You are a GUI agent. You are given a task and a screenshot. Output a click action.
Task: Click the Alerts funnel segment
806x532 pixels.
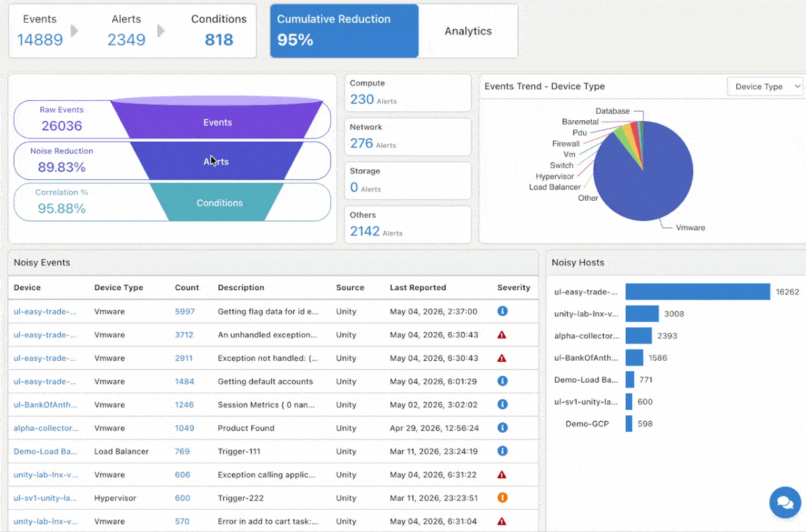tap(216, 161)
